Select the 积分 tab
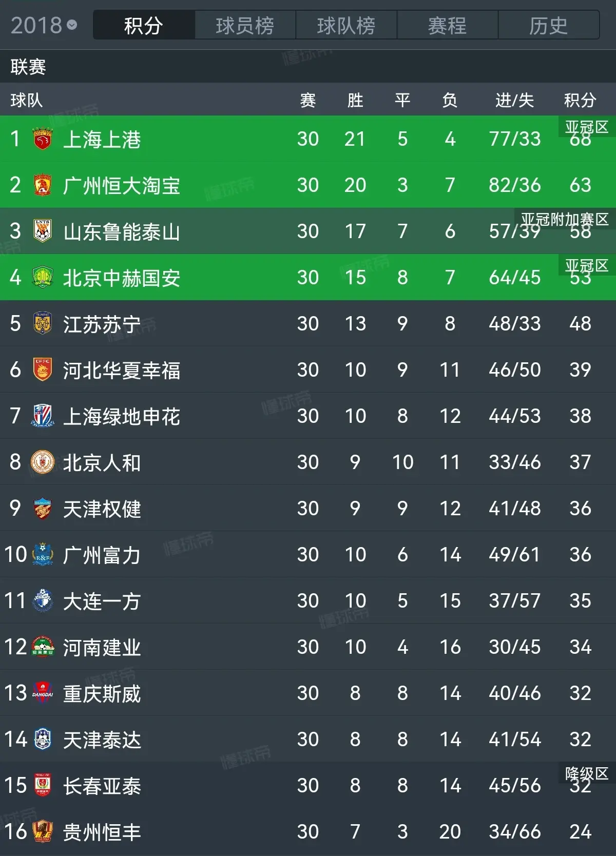 coord(144,25)
